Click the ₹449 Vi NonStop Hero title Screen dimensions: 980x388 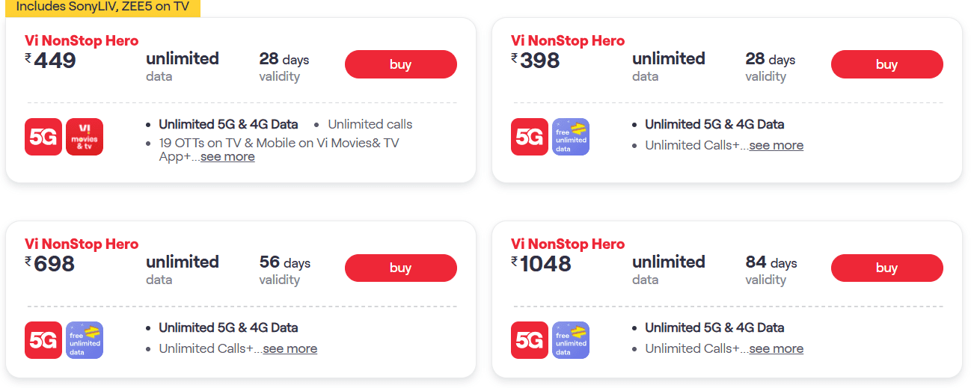(x=82, y=40)
